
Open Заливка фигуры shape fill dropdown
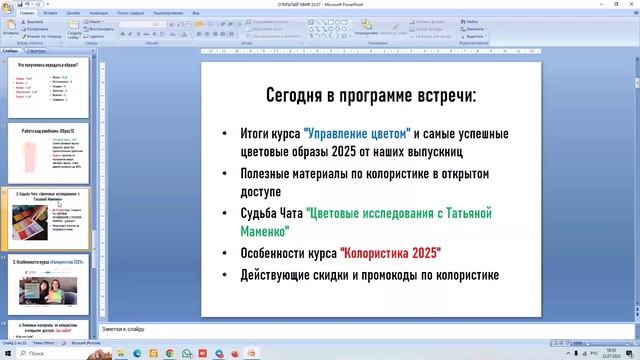click(x=427, y=22)
